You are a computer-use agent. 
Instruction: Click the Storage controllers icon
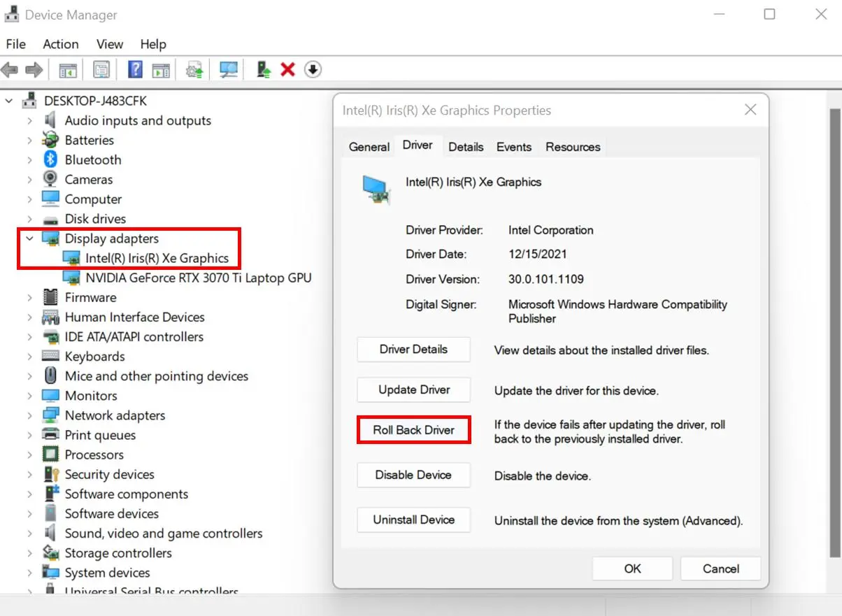point(50,553)
